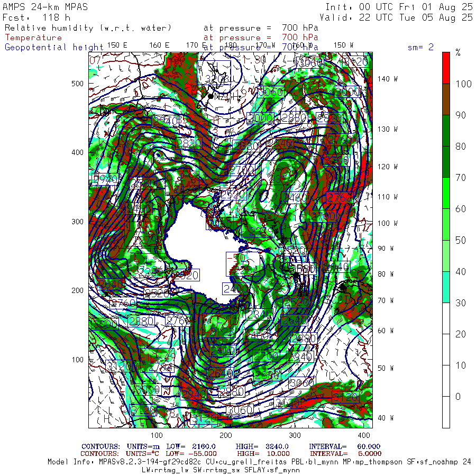Click the blue "LOW= 2160.0" contour text
Image resolution: width=476 pixels, height=476 pixels.
[190, 446]
